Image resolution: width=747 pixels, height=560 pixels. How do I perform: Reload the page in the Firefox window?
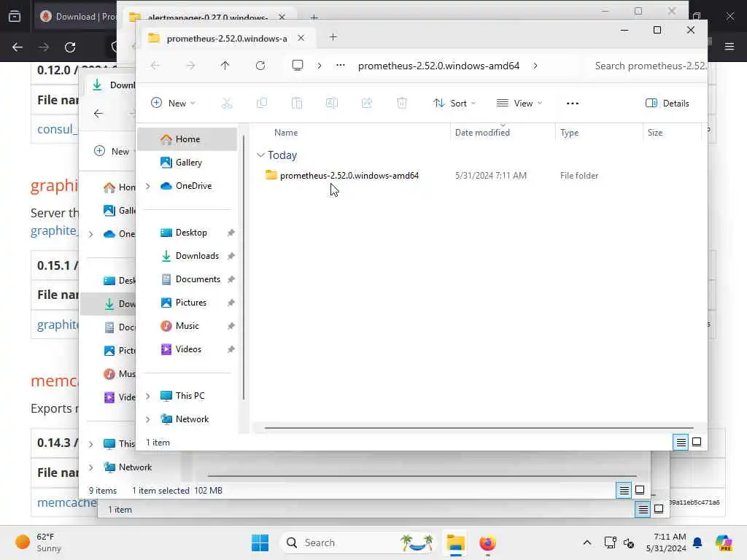pos(70,47)
